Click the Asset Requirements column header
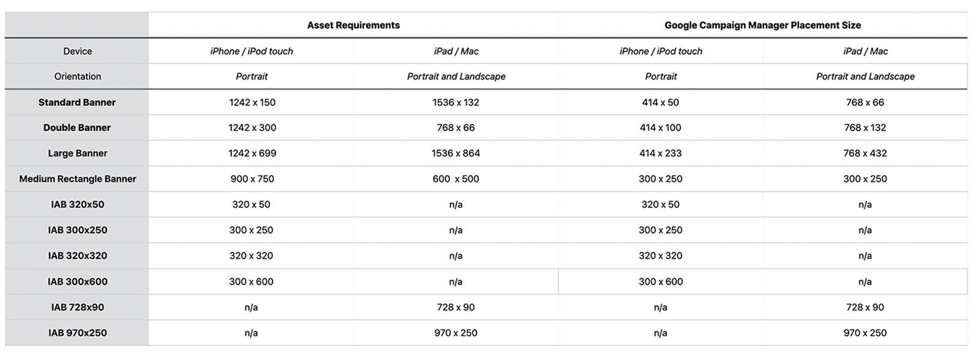 click(x=353, y=25)
